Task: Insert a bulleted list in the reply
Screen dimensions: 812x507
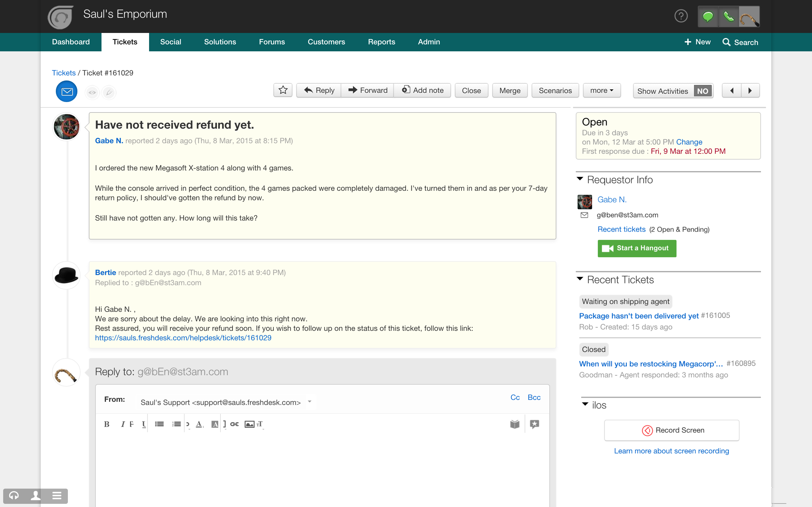Action: pos(159,424)
